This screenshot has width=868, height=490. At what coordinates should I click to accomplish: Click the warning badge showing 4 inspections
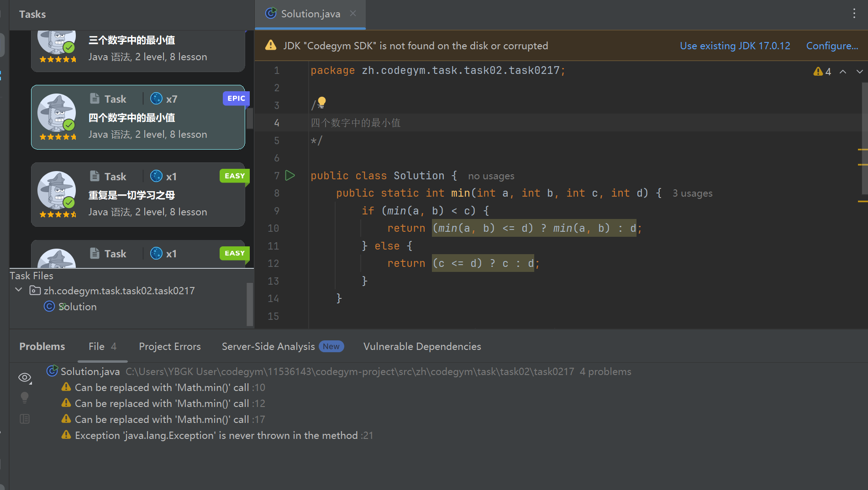pyautogui.click(x=821, y=71)
